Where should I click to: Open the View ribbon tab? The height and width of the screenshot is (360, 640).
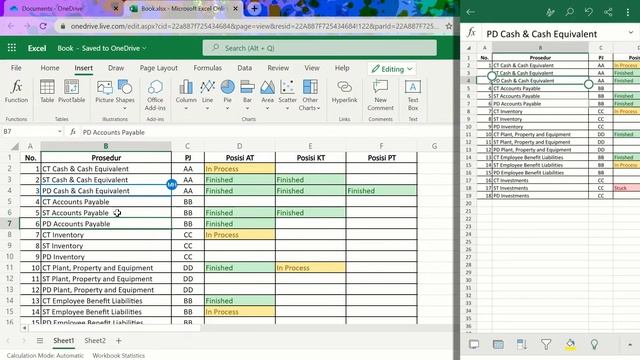pyautogui.click(x=312, y=68)
